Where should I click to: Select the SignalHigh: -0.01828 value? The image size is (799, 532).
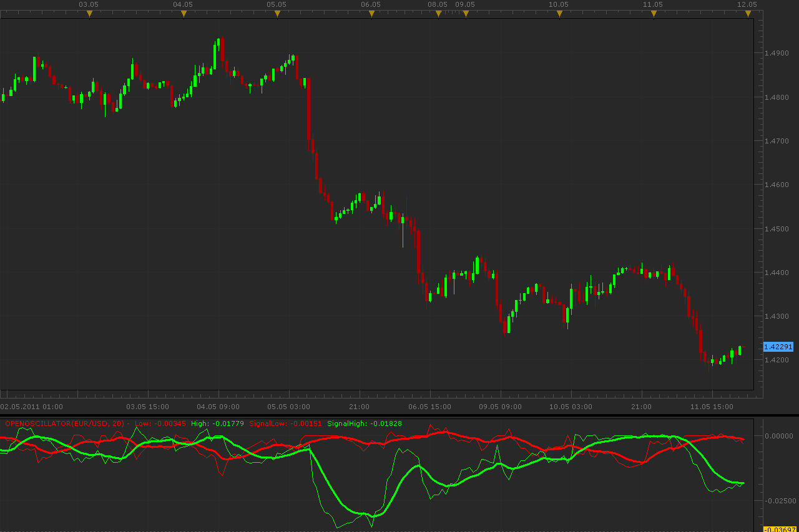coord(365,423)
